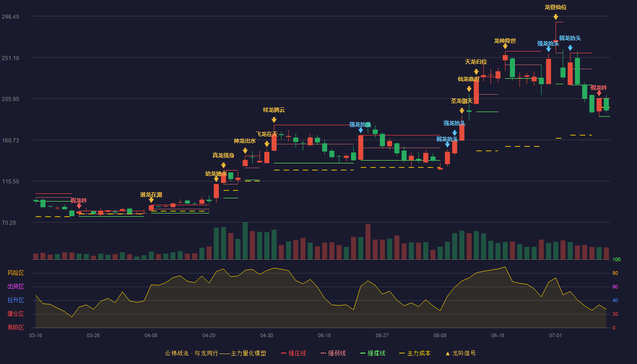The height and width of the screenshot is (364, 637).
Task: Click the 04-30 date label
Action: click(x=267, y=335)
